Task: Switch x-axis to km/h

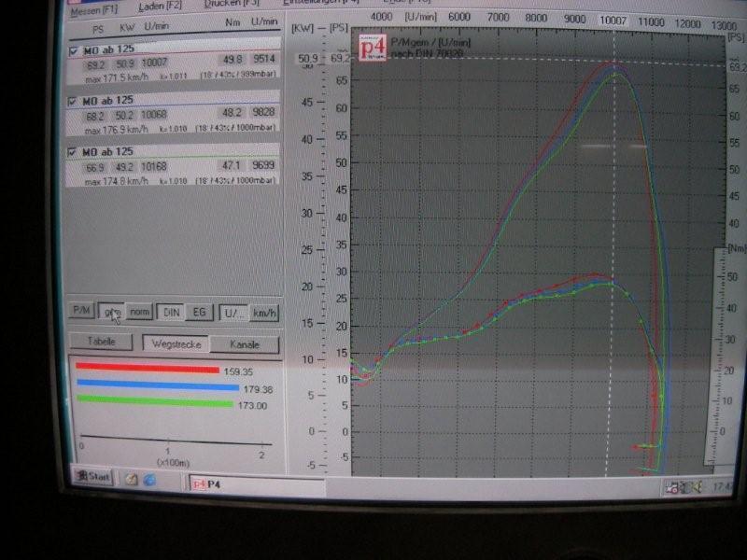Action: point(264,313)
